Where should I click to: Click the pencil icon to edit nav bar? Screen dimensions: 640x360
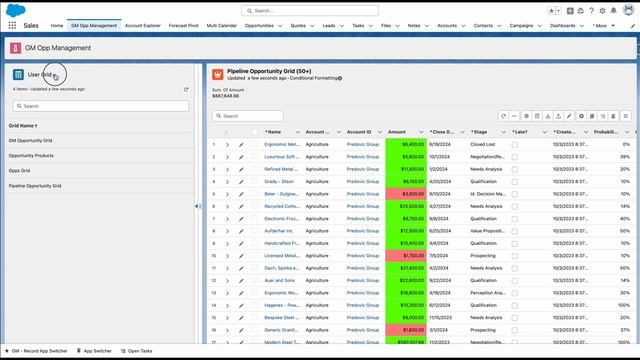click(x=633, y=26)
